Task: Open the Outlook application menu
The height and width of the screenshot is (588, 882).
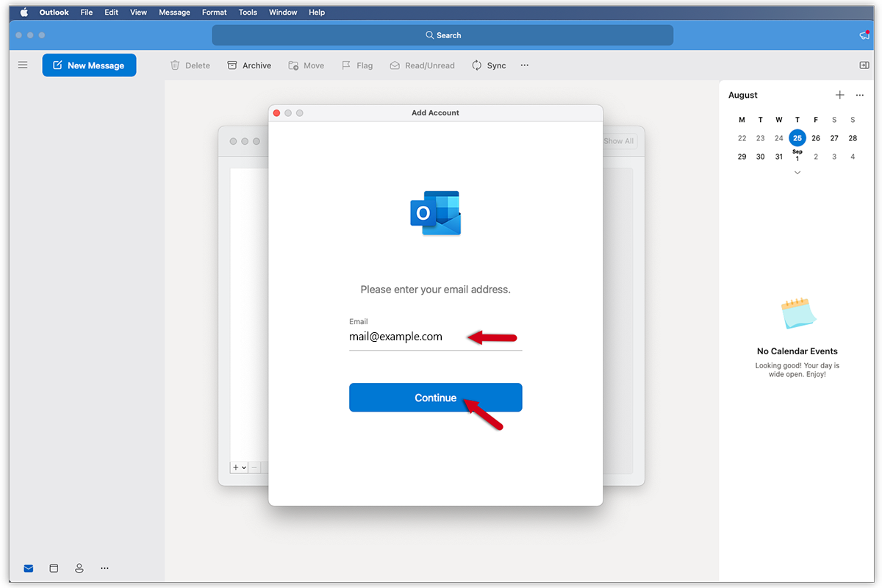Action: (x=54, y=12)
